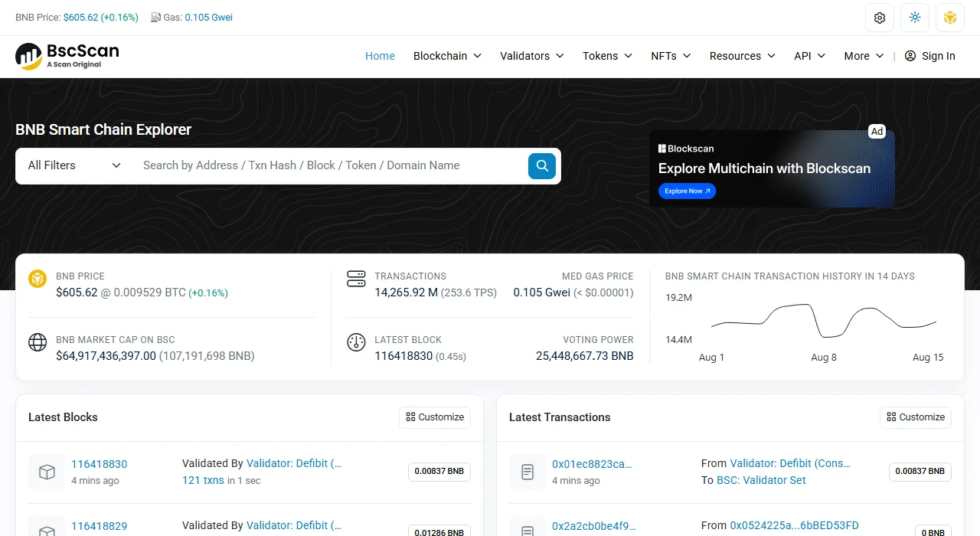Open block 116418829 link
Viewport: 980px width, 536px height.
tap(100, 526)
